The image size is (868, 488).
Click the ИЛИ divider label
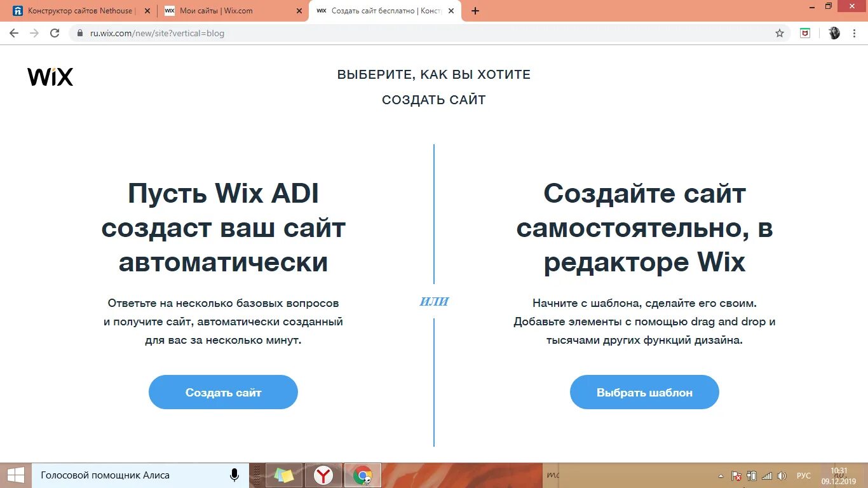(x=434, y=301)
